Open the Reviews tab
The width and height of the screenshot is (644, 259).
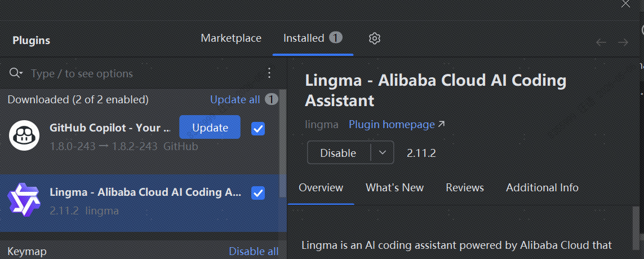(465, 188)
